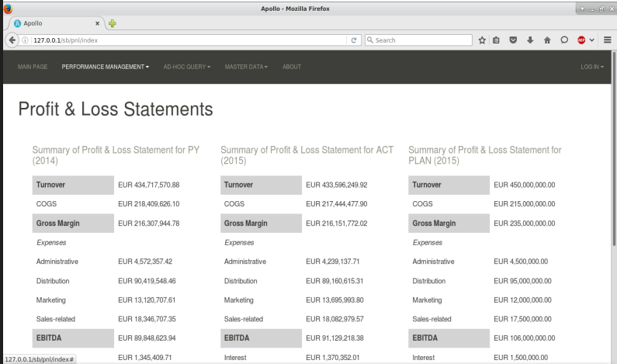Reload the page with the refresh icon
Image resolution: width=617 pixels, height=364 pixels.
[x=354, y=40]
